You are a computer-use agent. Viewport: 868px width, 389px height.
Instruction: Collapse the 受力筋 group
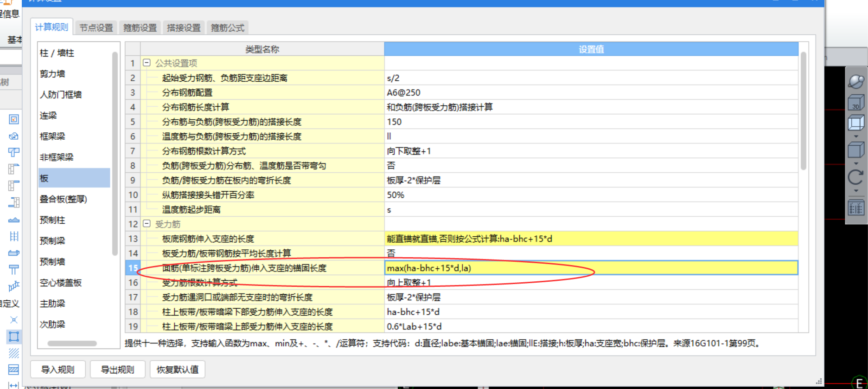[147, 224]
